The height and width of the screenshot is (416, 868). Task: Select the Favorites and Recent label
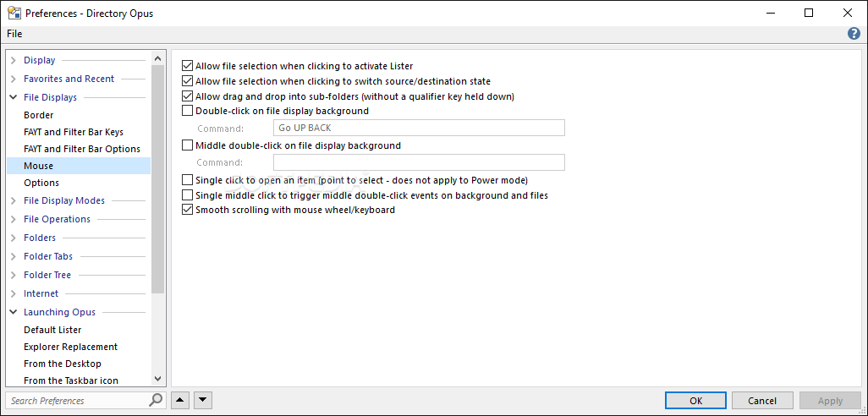coord(69,79)
